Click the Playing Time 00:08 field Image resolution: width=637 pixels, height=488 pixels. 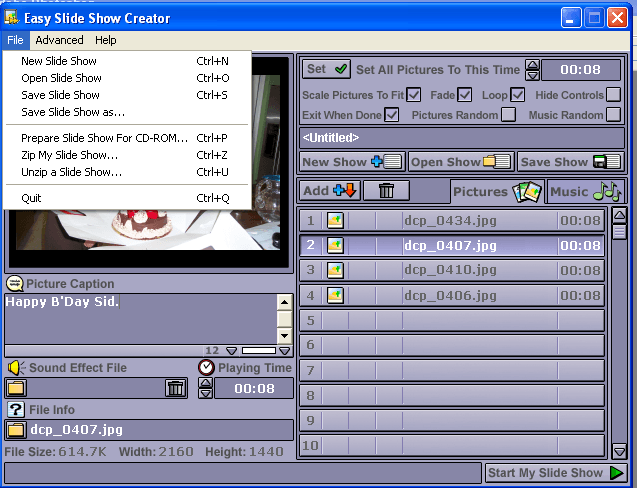pyautogui.click(x=254, y=388)
